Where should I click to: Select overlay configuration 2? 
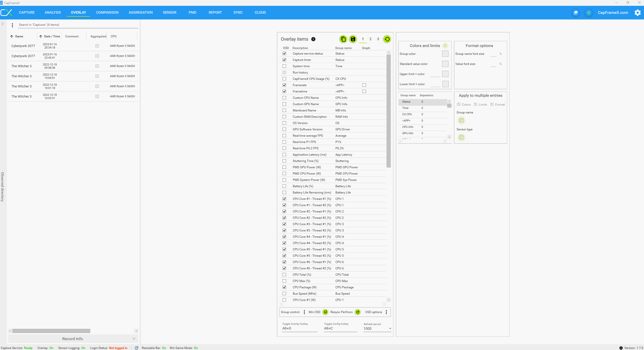[370, 39]
